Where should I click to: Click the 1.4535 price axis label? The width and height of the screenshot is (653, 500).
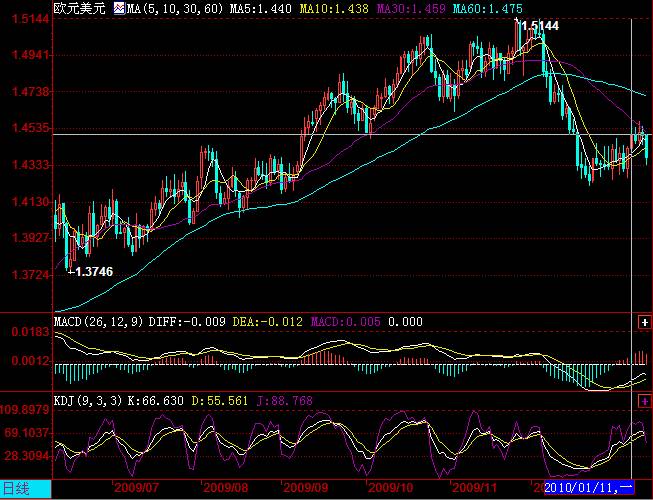point(30,128)
